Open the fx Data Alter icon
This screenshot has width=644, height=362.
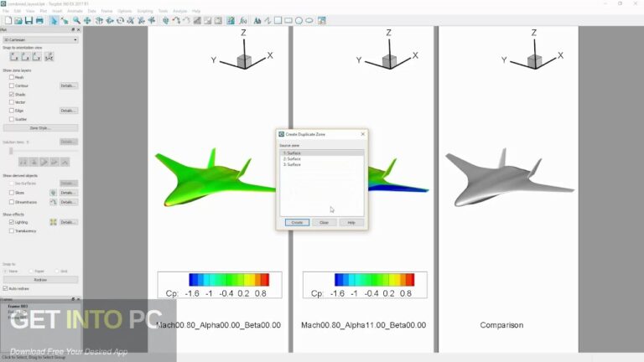pyautogui.click(x=243, y=20)
